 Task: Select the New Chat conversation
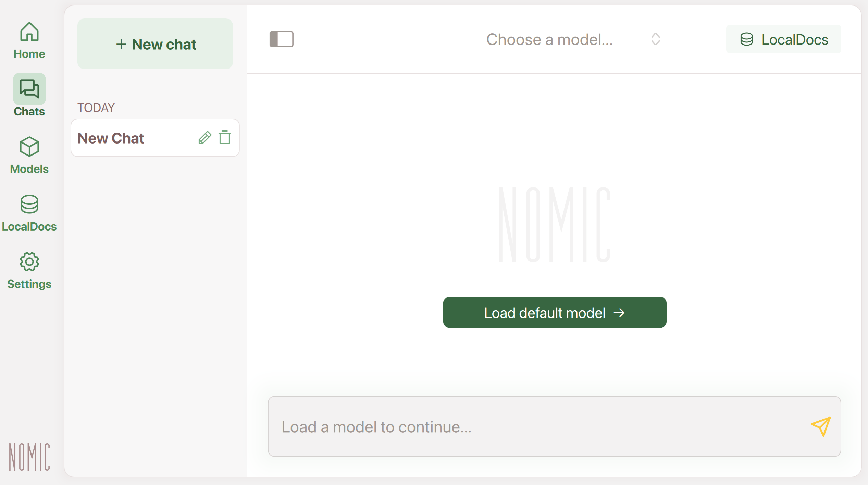coord(155,138)
